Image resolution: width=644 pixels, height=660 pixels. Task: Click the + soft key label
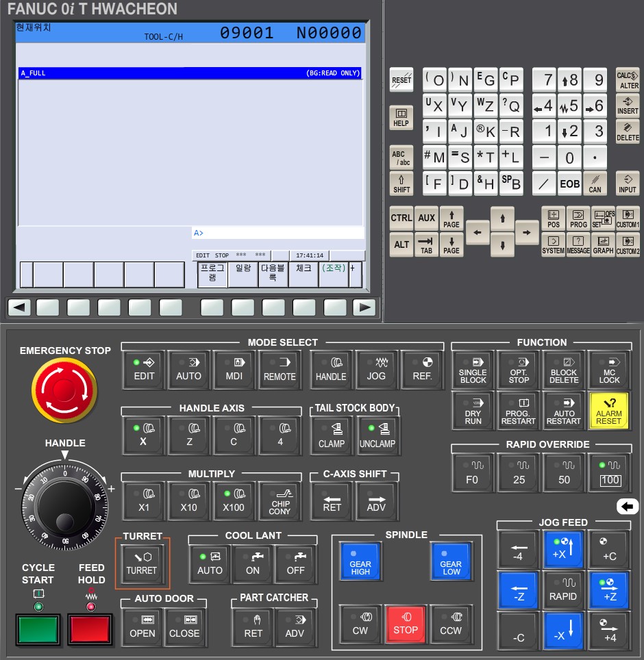pyautogui.click(x=355, y=275)
